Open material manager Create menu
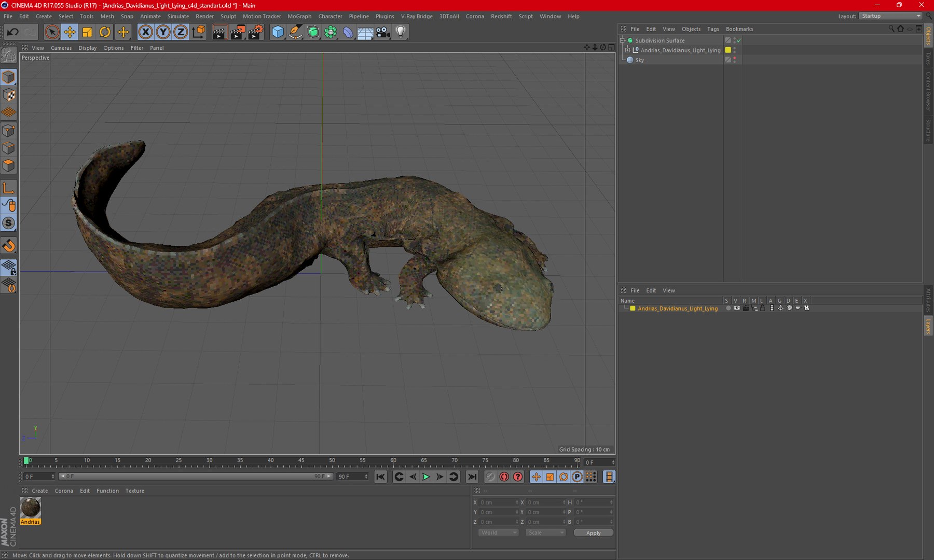Viewport: 934px width, 560px height. [39, 491]
